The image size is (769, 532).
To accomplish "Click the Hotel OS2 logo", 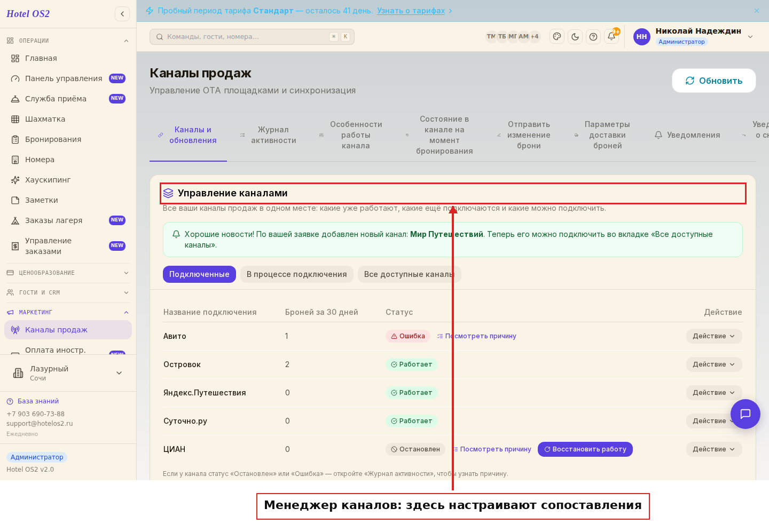I will click(x=28, y=14).
